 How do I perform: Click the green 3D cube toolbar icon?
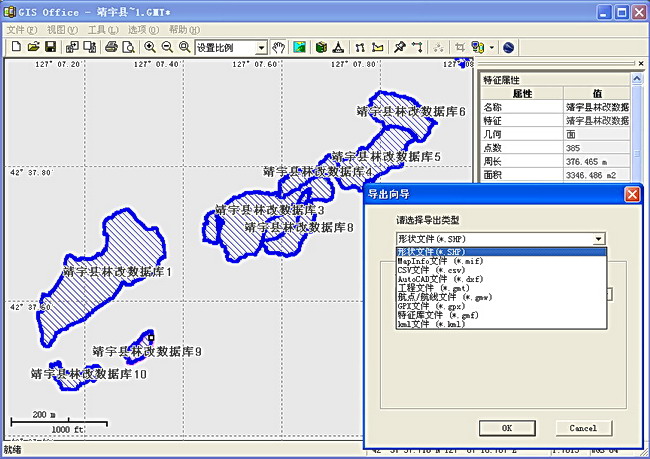coord(321,47)
